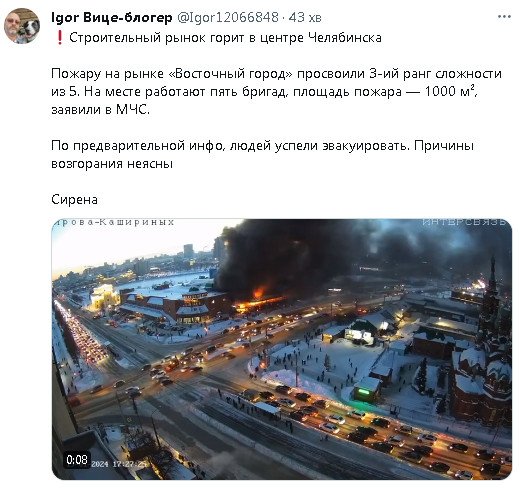Click the ИНТЕРСВЯЗЬ watermark in the video
This screenshot has width=520, height=489.
pos(464,222)
